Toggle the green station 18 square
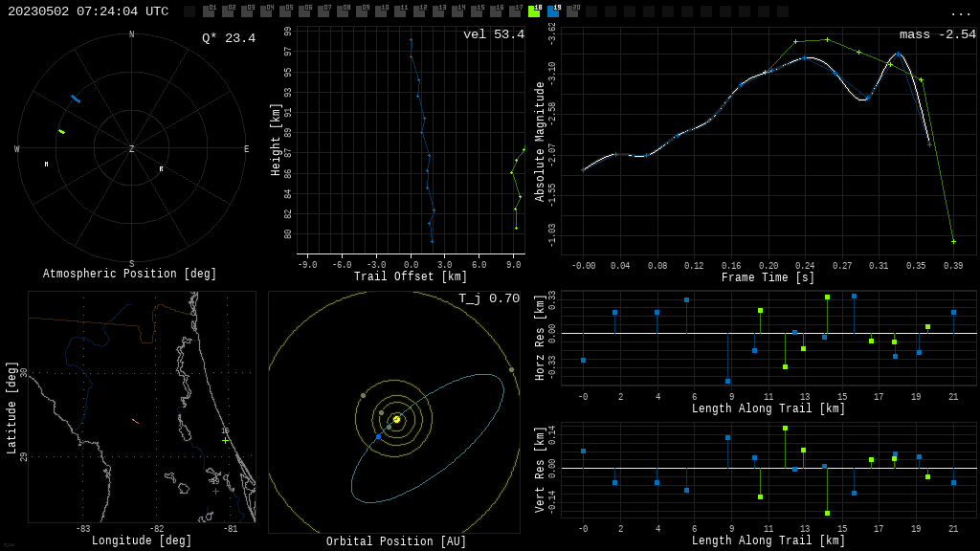 534,11
